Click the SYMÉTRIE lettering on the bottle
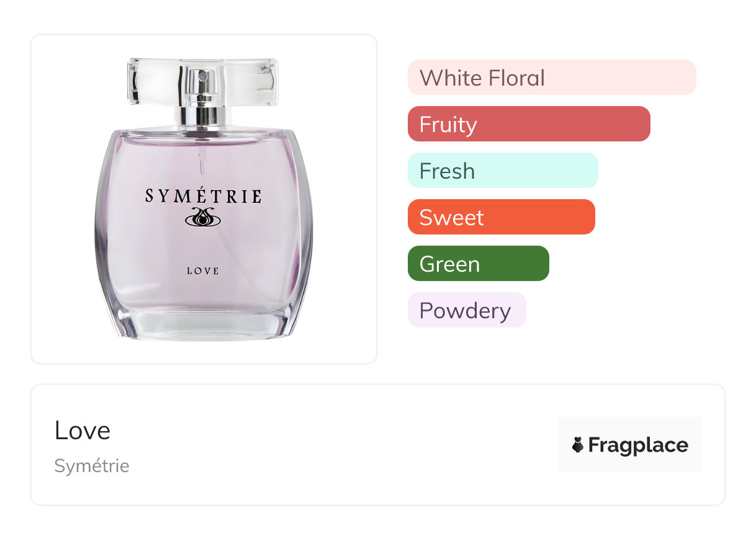Screen dimensions: 756x536 click(203, 197)
